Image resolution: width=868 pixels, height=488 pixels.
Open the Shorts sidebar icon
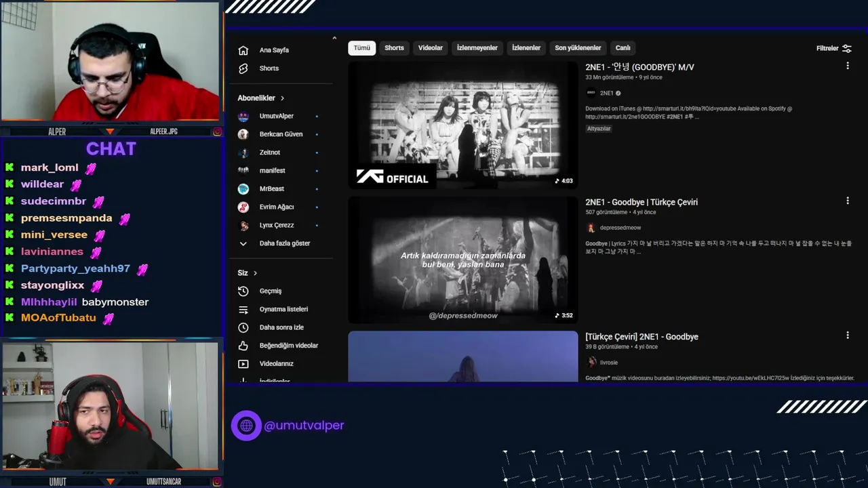(x=243, y=68)
